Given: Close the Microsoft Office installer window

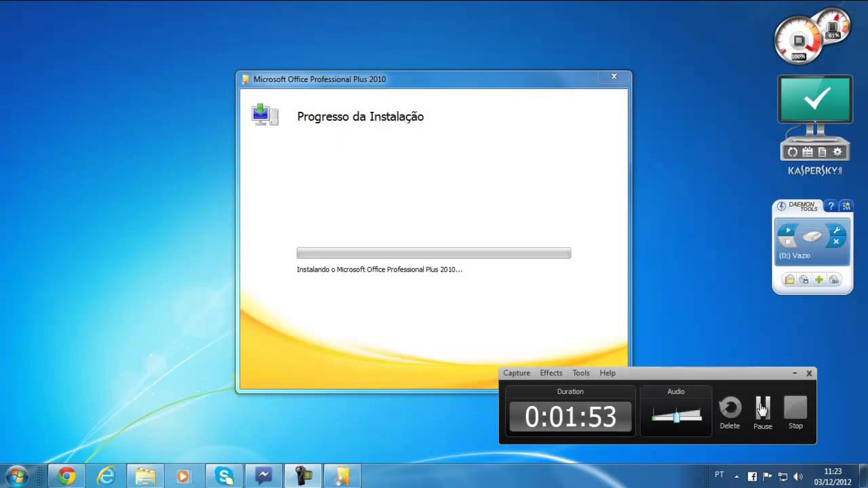Looking at the screenshot, I should [x=614, y=77].
